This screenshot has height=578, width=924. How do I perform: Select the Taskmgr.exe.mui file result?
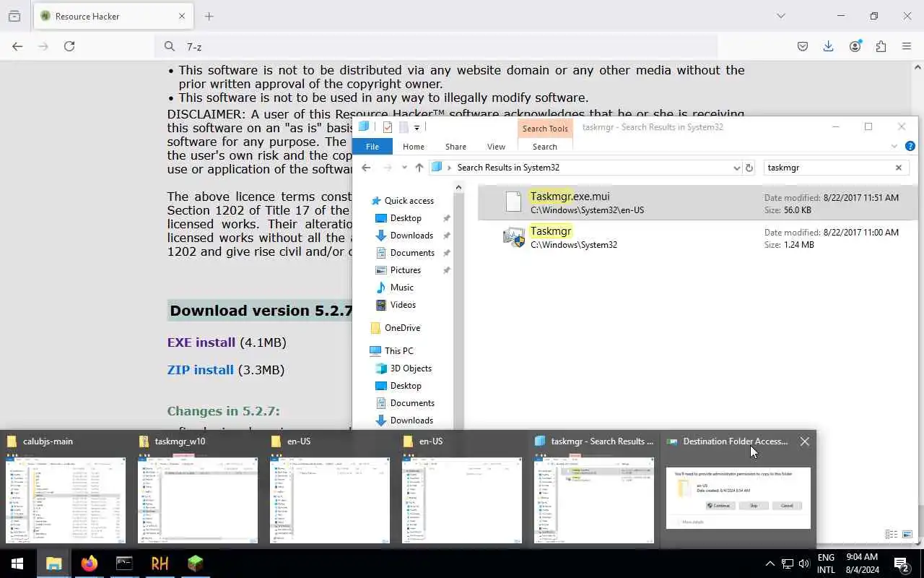click(x=697, y=202)
